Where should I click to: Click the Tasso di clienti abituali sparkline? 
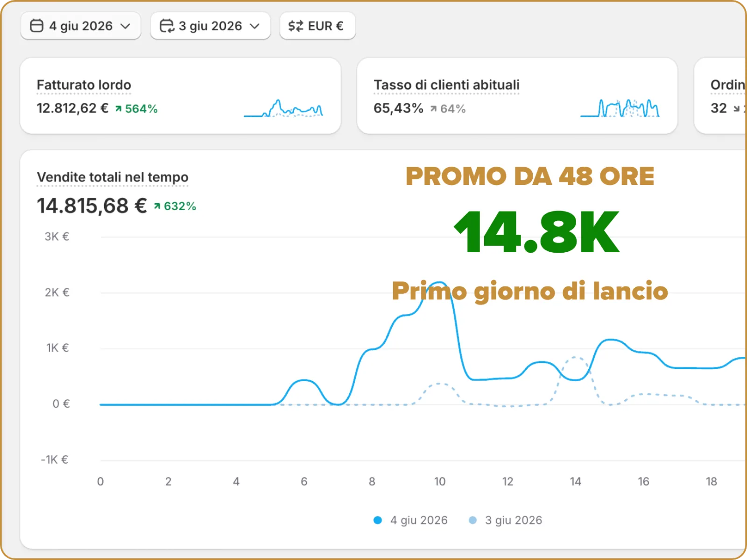click(620, 108)
